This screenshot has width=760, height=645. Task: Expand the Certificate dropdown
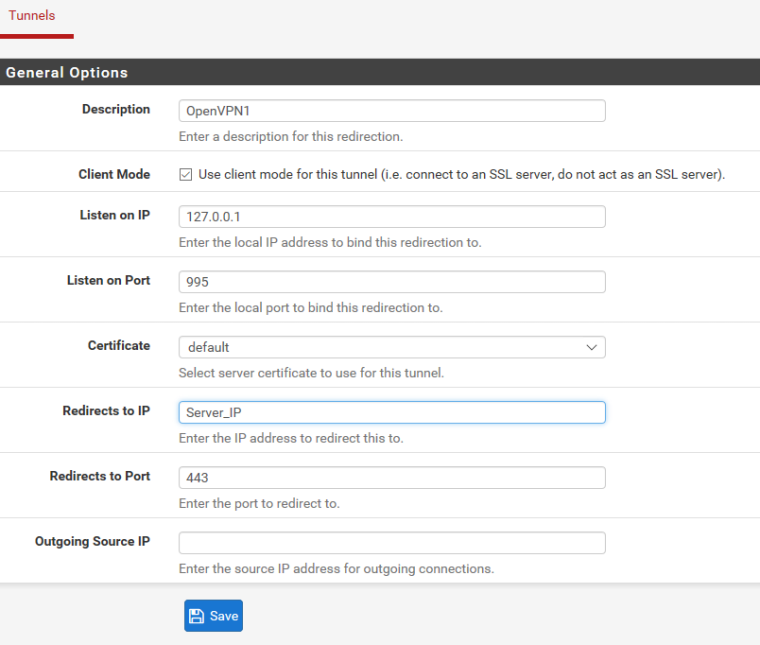click(x=392, y=347)
